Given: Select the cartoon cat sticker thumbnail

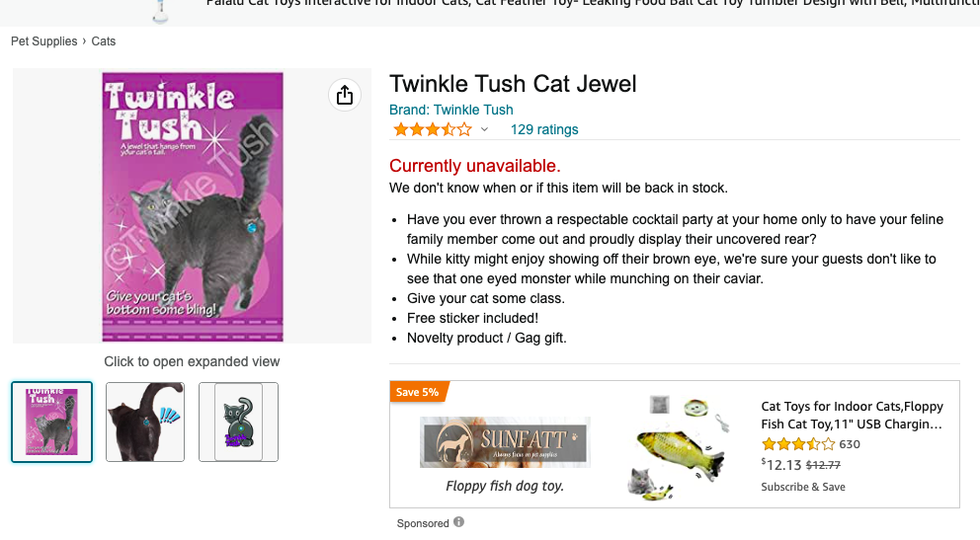Looking at the screenshot, I should click(238, 422).
